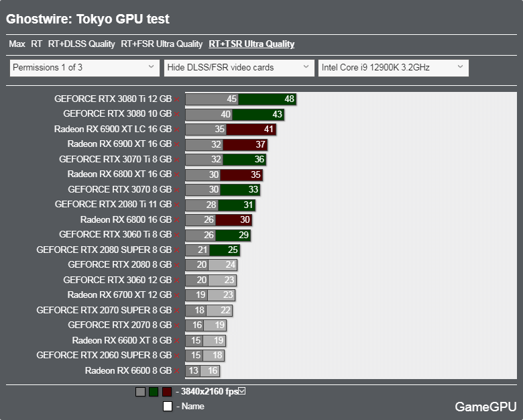Click the GEFORCE RTX 2080 SUPER 8 GB label

[104, 250]
